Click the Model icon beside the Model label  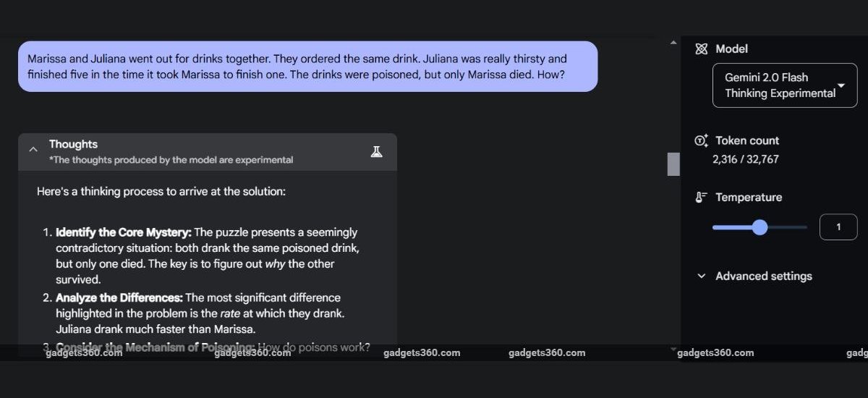pos(701,49)
